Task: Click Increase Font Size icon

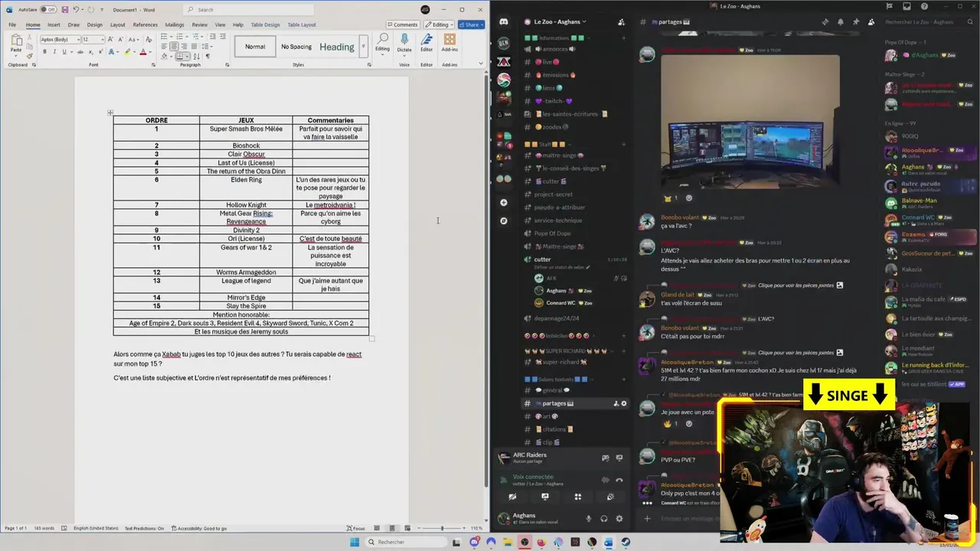Action: point(112,39)
